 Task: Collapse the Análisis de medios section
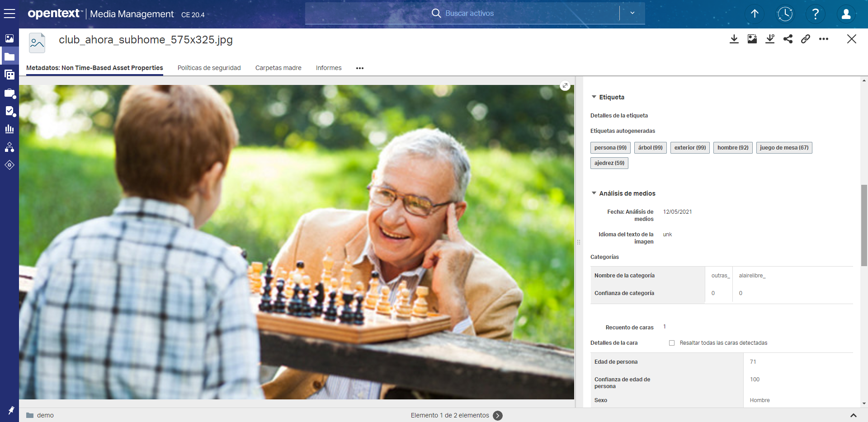click(594, 193)
